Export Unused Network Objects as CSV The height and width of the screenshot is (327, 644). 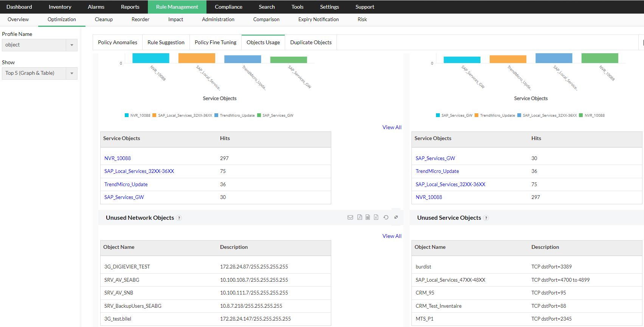pos(368,217)
